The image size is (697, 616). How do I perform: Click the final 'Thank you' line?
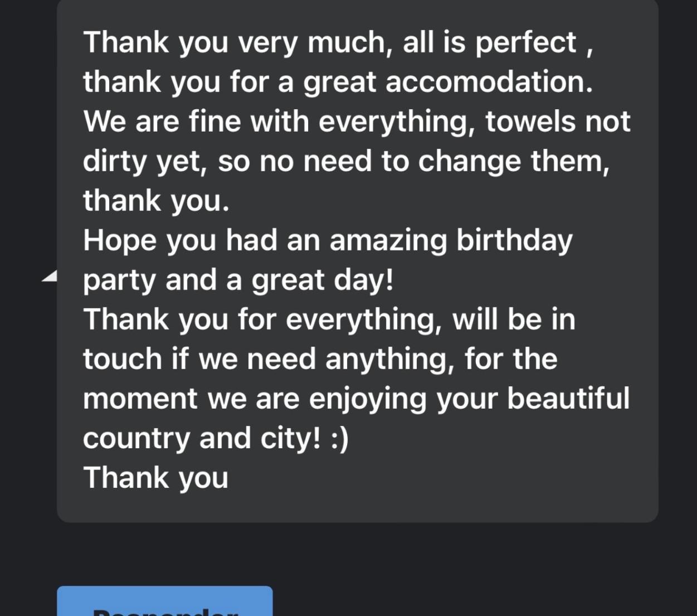156,478
